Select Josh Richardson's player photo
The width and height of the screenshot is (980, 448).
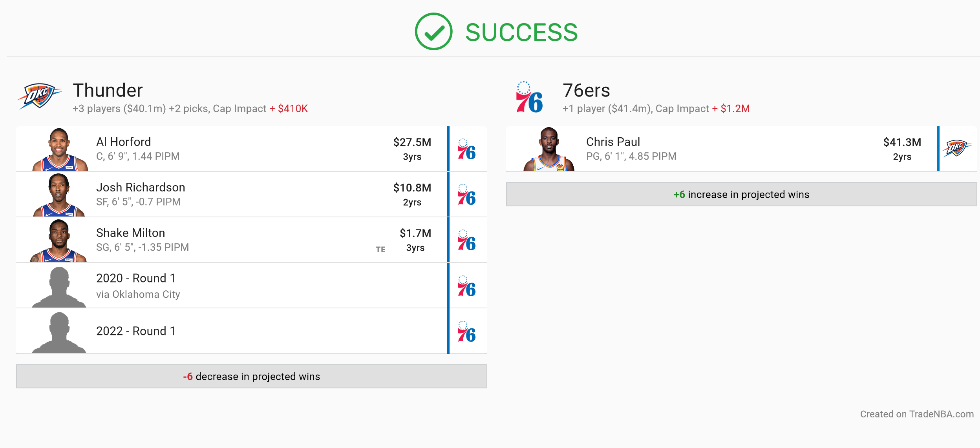pos(59,195)
